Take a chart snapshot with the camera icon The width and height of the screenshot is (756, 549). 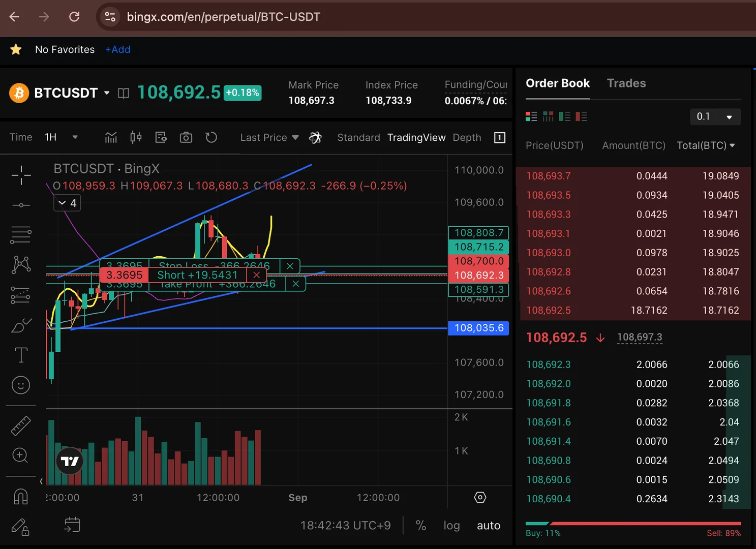click(186, 137)
